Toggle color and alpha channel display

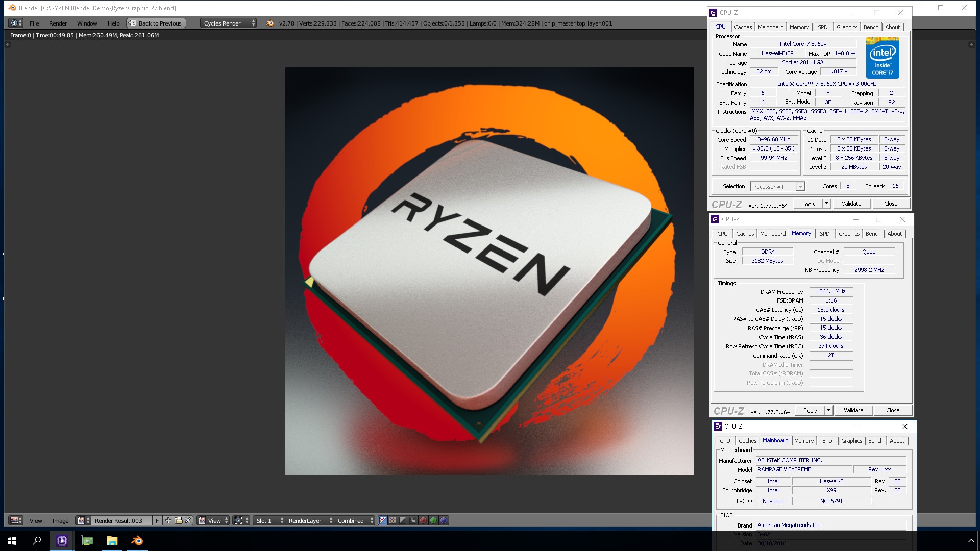[x=382, y=521]
